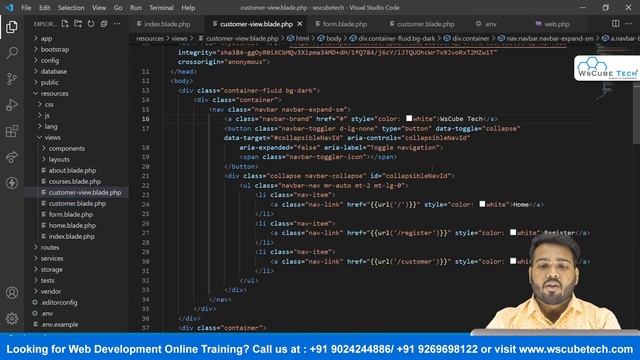Click the New File icon in Explorer

pyautogui.click(x=65, y=24)
